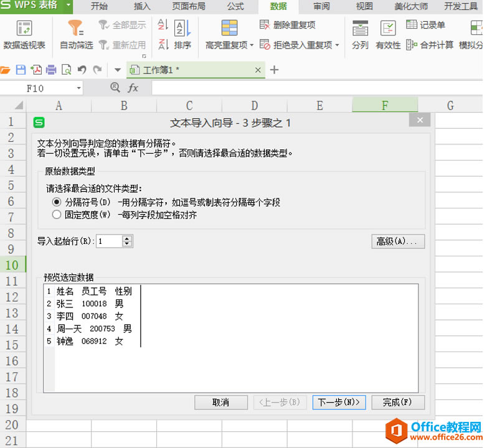
Task: Switch to the 公式 (Formulas) tab
Action: pyautogui.click(x=235, y=6)
